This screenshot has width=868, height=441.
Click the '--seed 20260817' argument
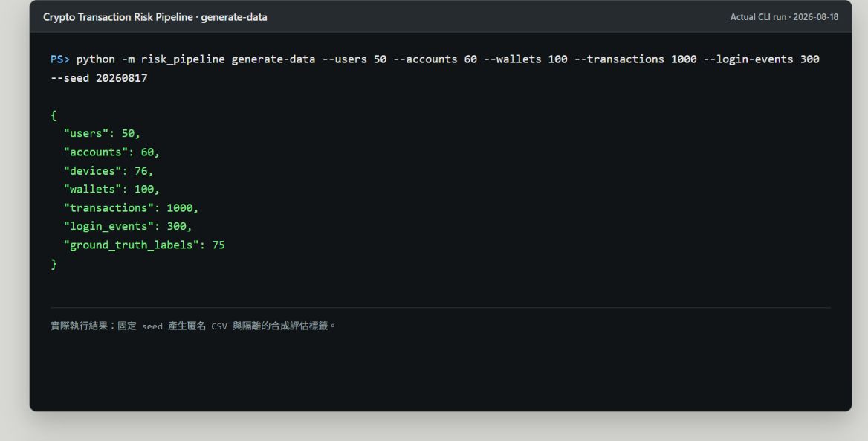pyautogui.click(x=99, y=78)
